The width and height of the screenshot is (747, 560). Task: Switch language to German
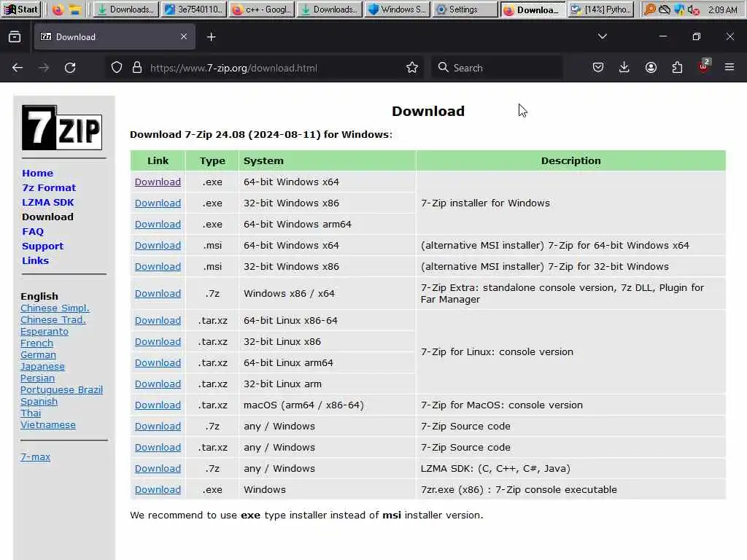[38, 355]
